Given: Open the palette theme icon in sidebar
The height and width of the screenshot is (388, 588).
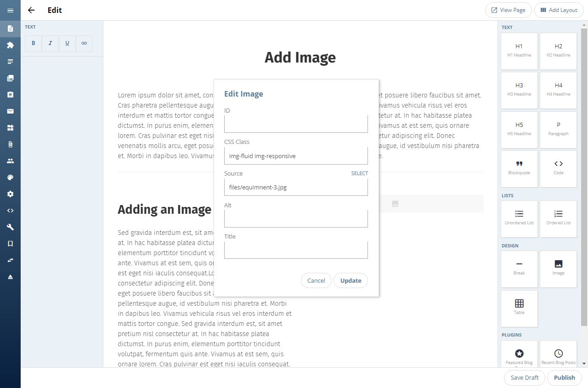Looking at the screenshot, I should [10, 177].
